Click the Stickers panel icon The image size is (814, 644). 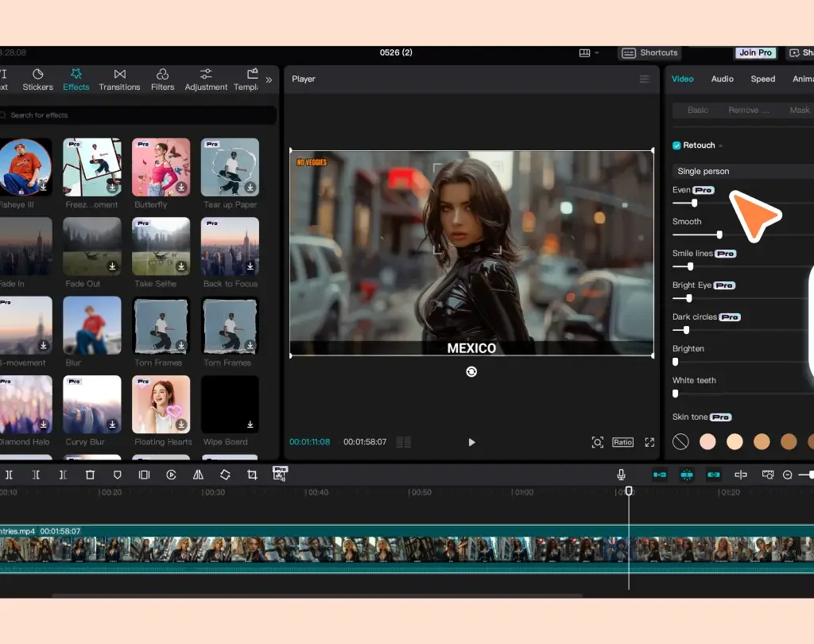coord(37,80)
